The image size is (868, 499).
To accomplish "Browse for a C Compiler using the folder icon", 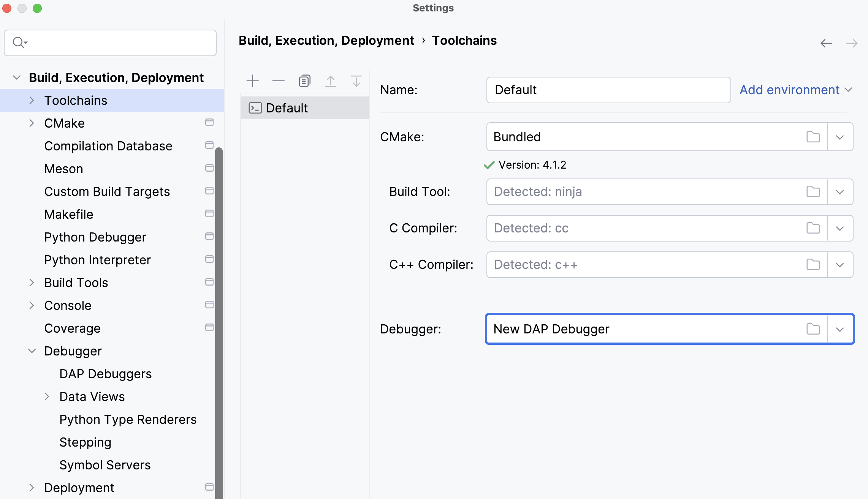I will tap(813, 228).
